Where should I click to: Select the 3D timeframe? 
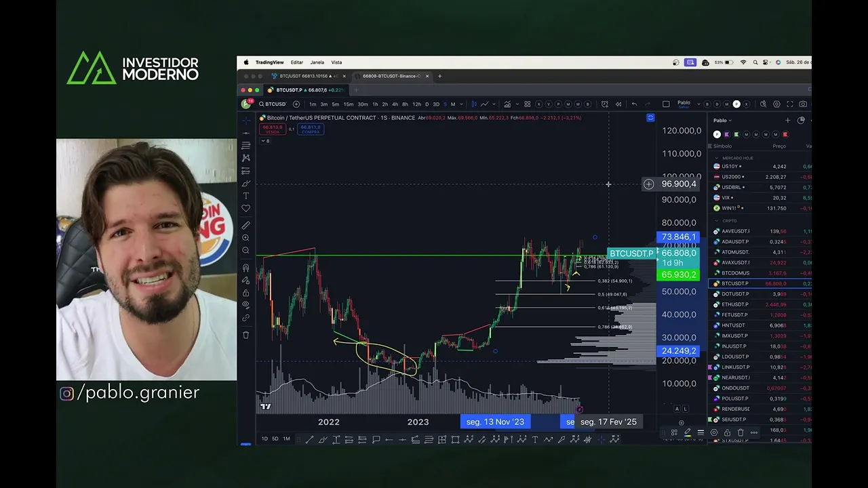tap(436, 104)
